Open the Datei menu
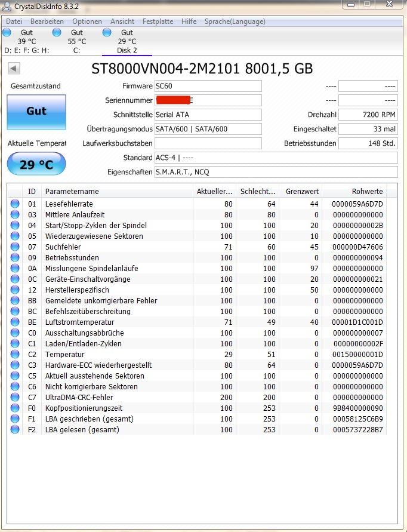 pyautogui.click(x=14, y=21)
